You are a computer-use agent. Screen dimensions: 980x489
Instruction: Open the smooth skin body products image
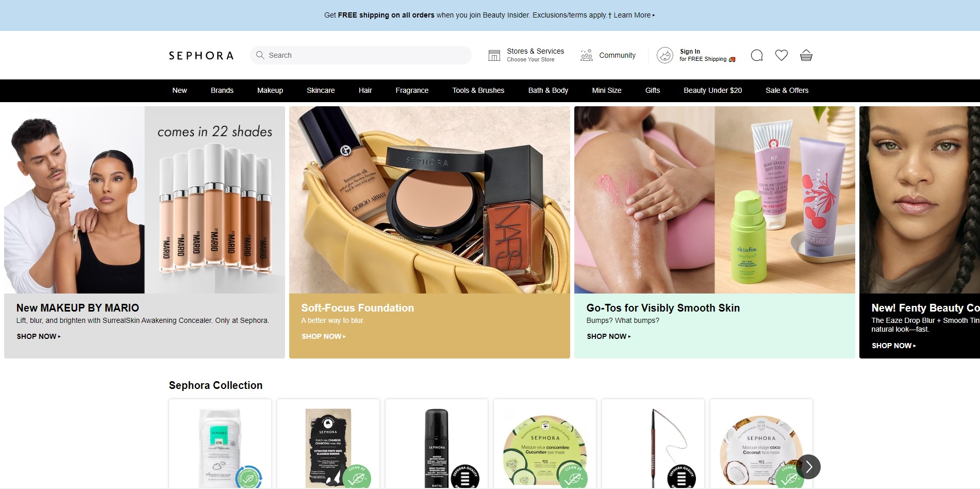point(715,200)
